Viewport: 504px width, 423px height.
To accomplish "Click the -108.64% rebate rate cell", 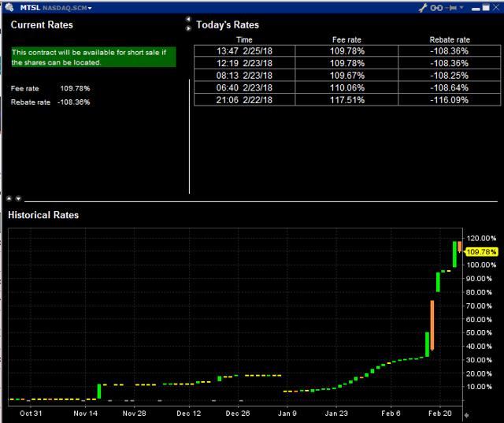I will tap(450, 87).
